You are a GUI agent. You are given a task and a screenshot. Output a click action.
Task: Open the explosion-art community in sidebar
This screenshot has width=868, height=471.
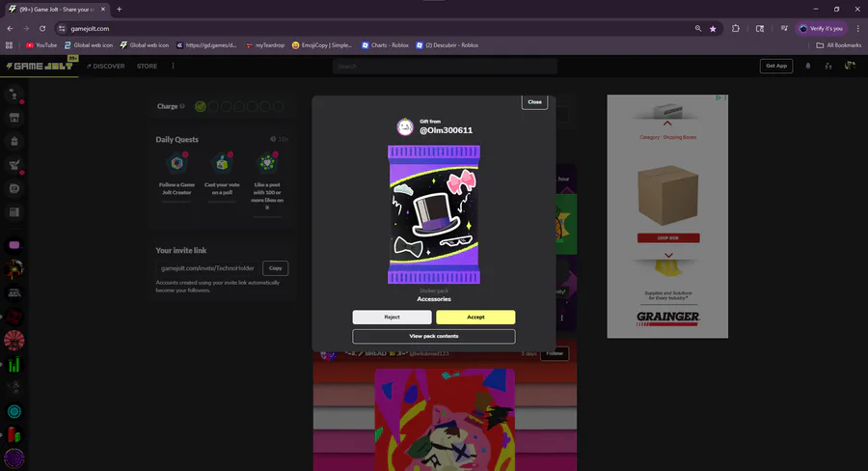click(14, 268)
